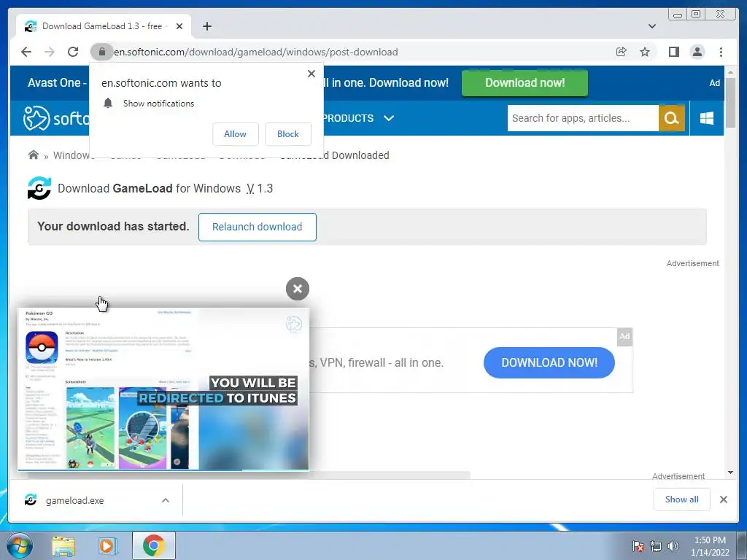Viewport: 747px width, 560px height.
Task: Close the Download GameLoad tab
Action: click(179, 26)
